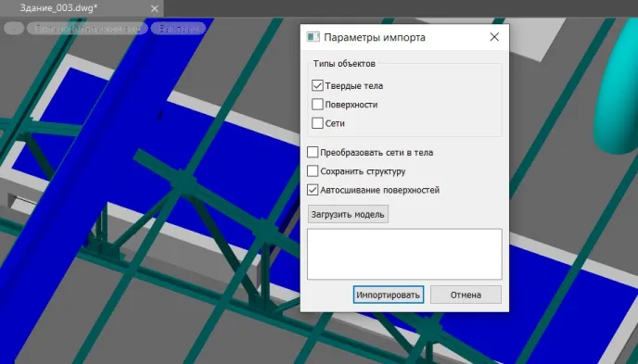
Task: Enable the Поверхности checkbox
Action: [x=317, y=105]
